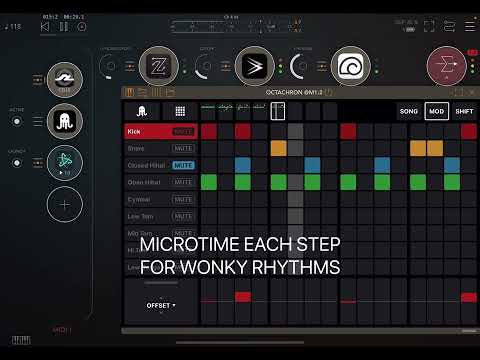Toggle the first orange Snare step
Screen dimensions: 480x360
pos(279,148)
